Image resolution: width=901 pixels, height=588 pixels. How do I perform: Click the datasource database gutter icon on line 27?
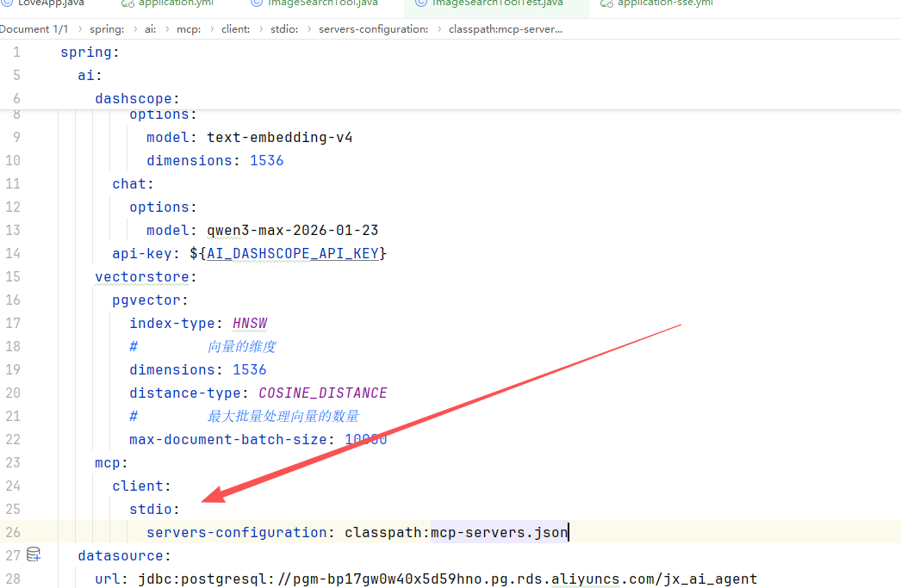34,554
